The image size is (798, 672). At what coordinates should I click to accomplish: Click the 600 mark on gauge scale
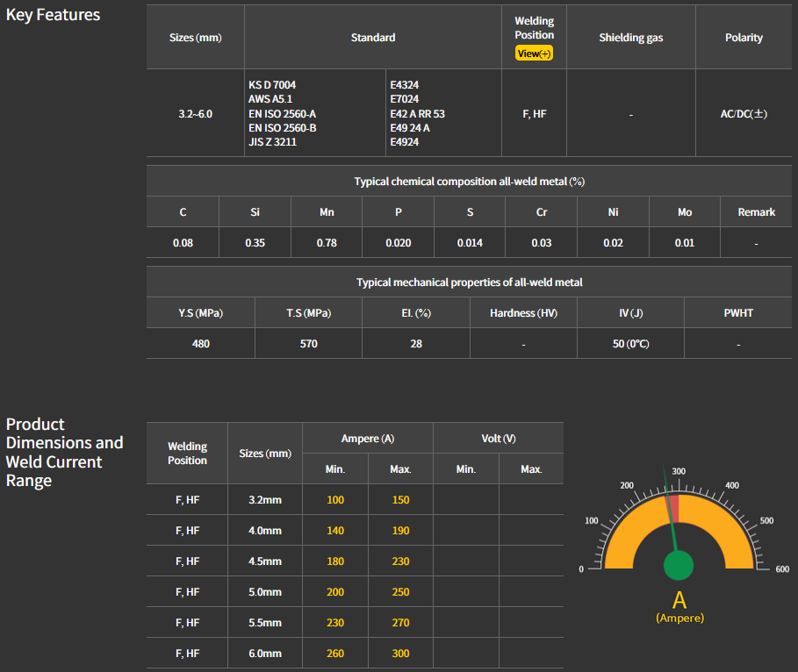(782, 569)
